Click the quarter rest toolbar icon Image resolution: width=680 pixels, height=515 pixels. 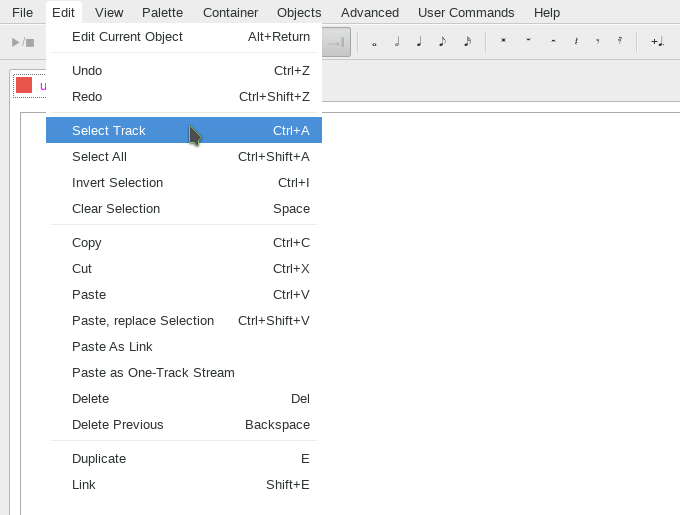(x=576, y=41)
